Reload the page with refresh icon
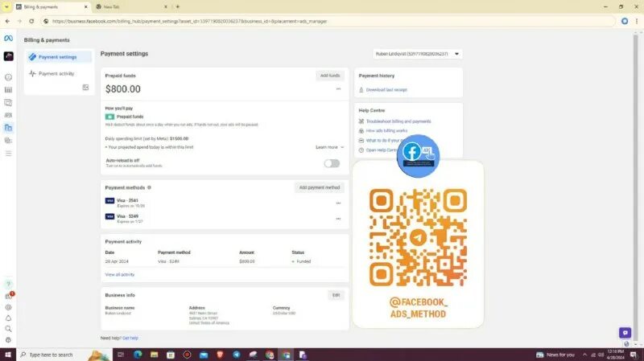Image resolution: width=644 pixels, height=361 pixels. [31, 22]
